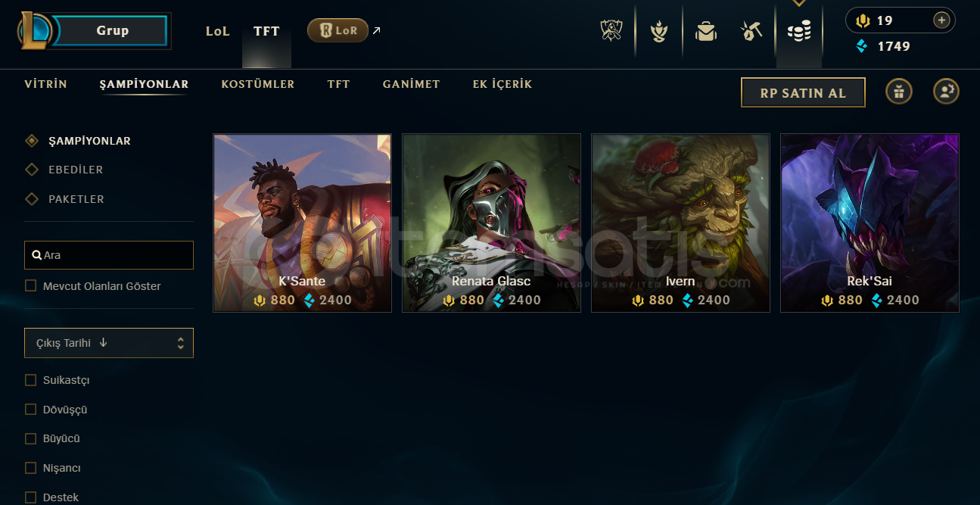Open the Çıkış Tarihi sort dropdown

pos(109,343)
